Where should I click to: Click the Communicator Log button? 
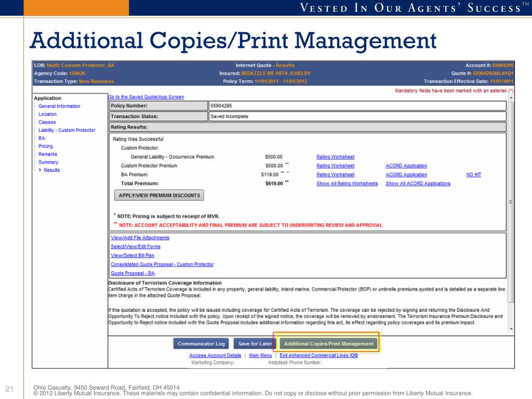click(201, 344)
